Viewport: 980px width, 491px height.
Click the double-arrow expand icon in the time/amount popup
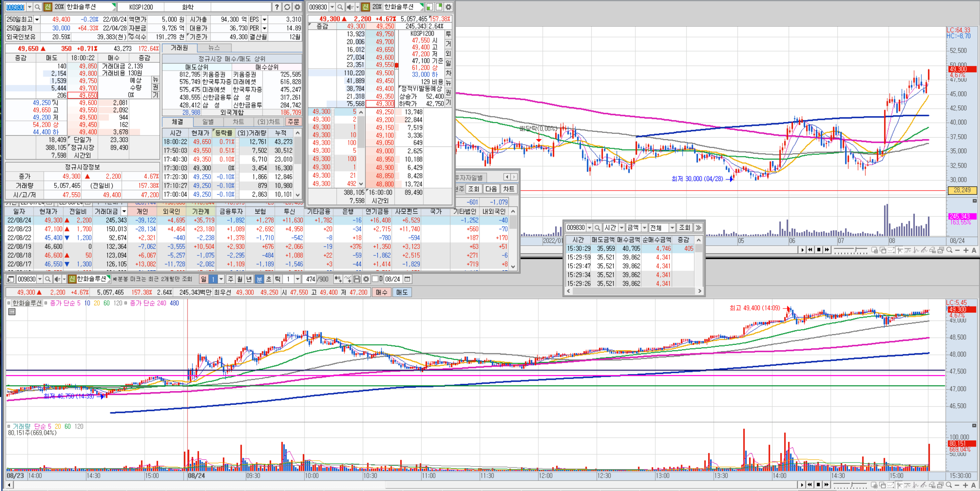point(698,228)
